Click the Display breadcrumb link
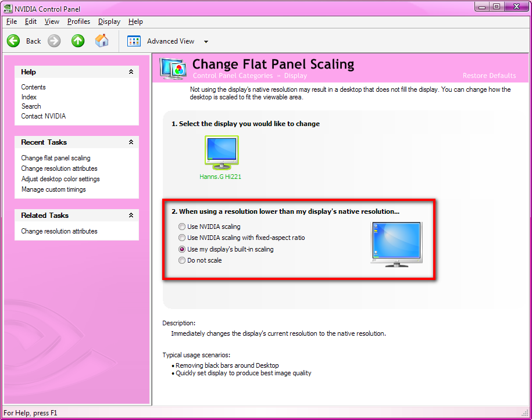The width and height of the screenshot is (532, 420). [x=295, y=76]
